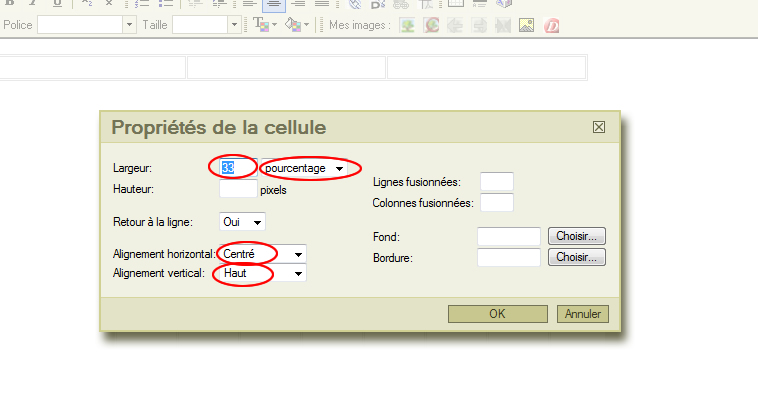Click the Lignes fusionnées input field

(x=496, y=182)
